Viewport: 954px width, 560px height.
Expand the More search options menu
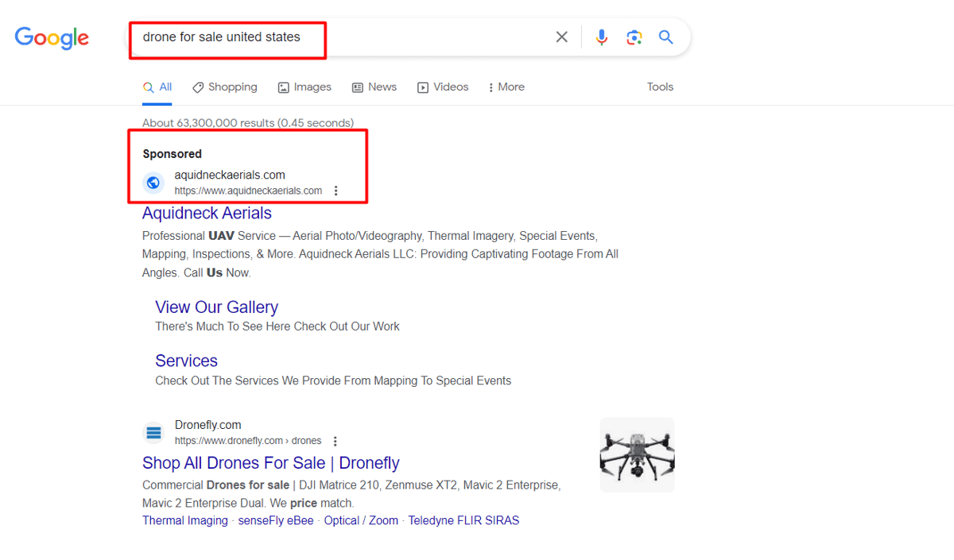506,87
